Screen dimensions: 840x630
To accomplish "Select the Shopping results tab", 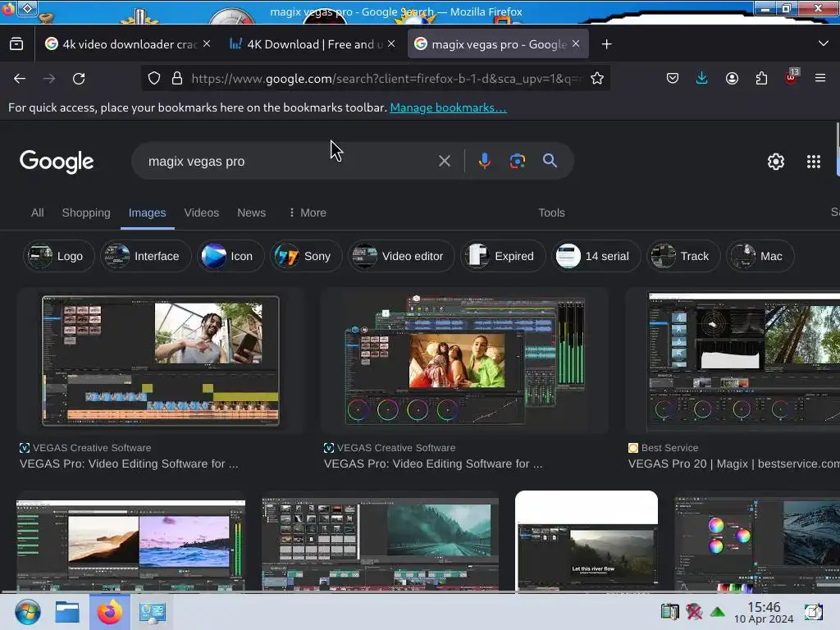I will coord(86,212).
